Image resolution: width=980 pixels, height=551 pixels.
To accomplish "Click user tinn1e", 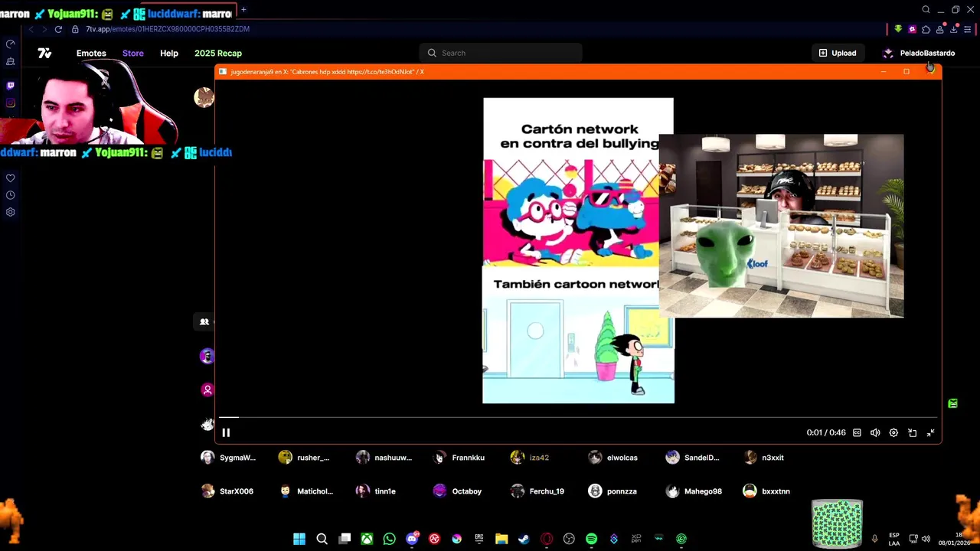I will point(376,491).
